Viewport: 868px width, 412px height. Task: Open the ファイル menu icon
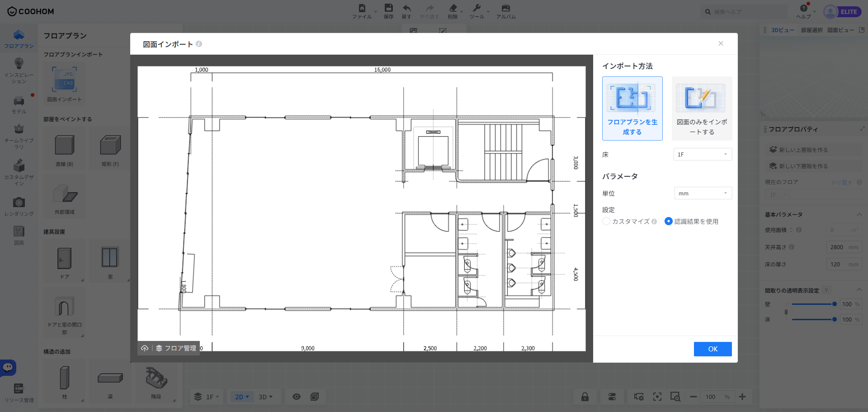[x=362, y=8]
